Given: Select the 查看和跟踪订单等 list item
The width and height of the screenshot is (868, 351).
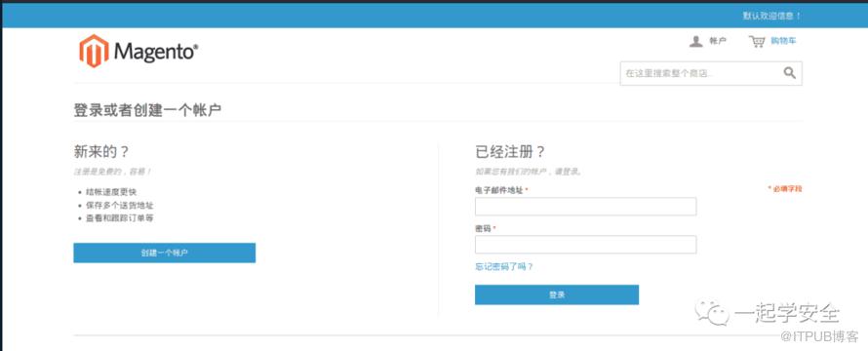Looking at the screenshot, I should point(120,218).
